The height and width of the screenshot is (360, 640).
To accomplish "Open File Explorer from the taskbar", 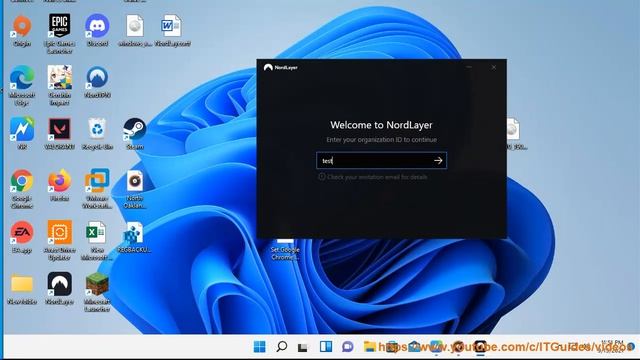I will coord(370,347).
